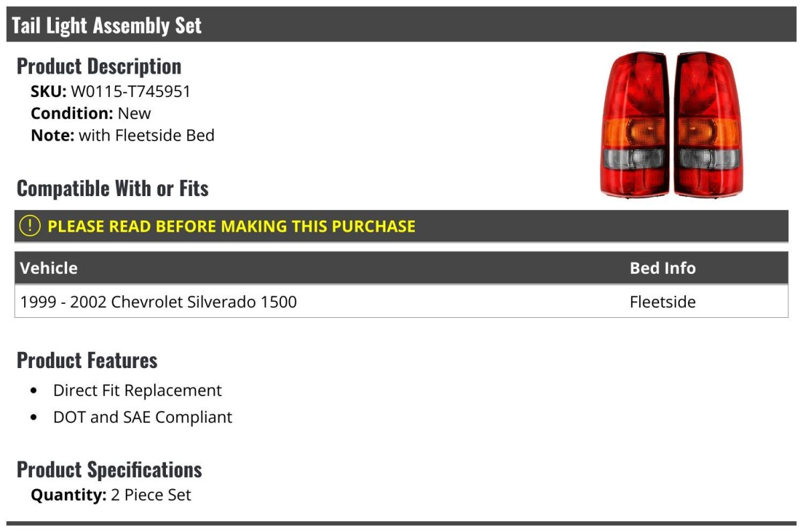Click the Quantity 2 Piece Set line

[111, 495]
